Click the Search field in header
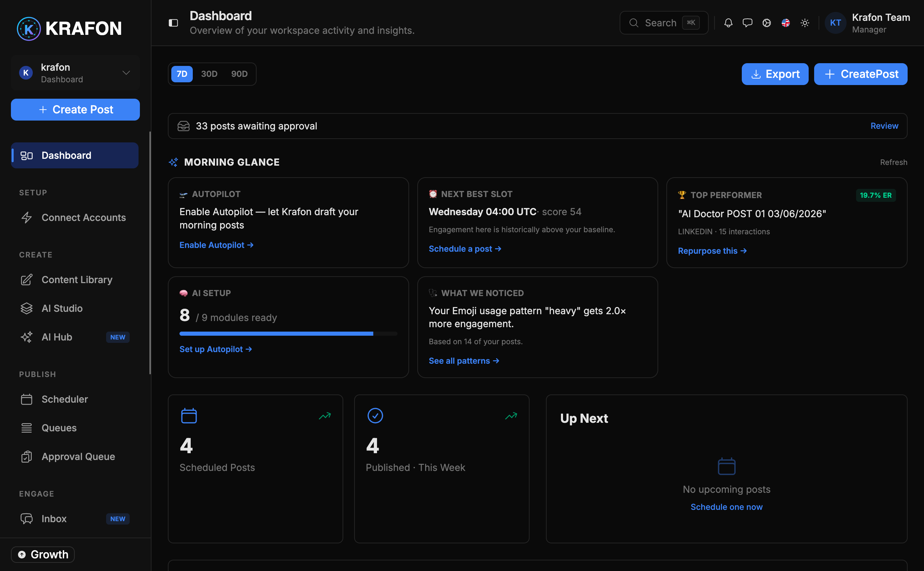The height and width of the screenshot is (571, 924). [664, 23]
